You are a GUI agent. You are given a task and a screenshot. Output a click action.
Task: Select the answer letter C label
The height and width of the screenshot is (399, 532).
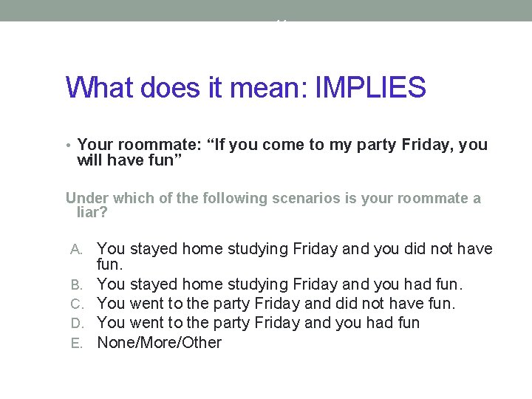(x=77, y=304)
